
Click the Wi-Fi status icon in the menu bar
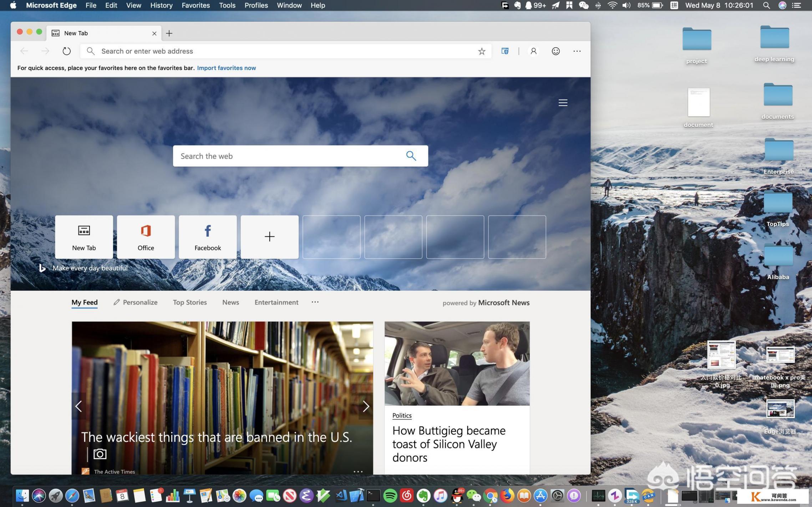coord(613,5)
